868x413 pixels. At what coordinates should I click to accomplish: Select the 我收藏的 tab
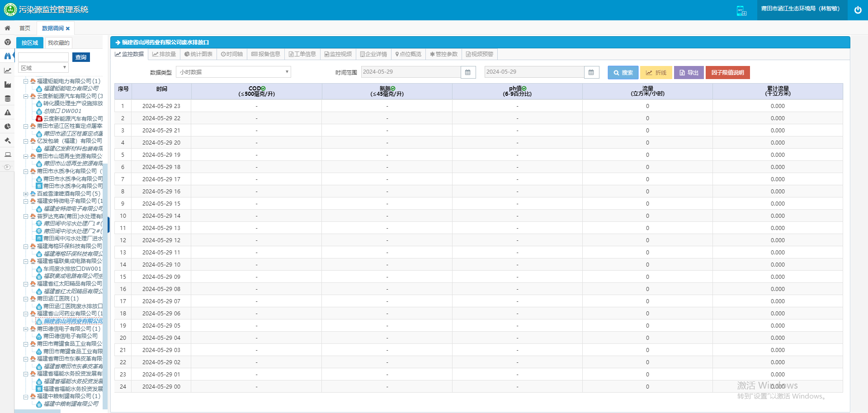(x=59, y=43)
